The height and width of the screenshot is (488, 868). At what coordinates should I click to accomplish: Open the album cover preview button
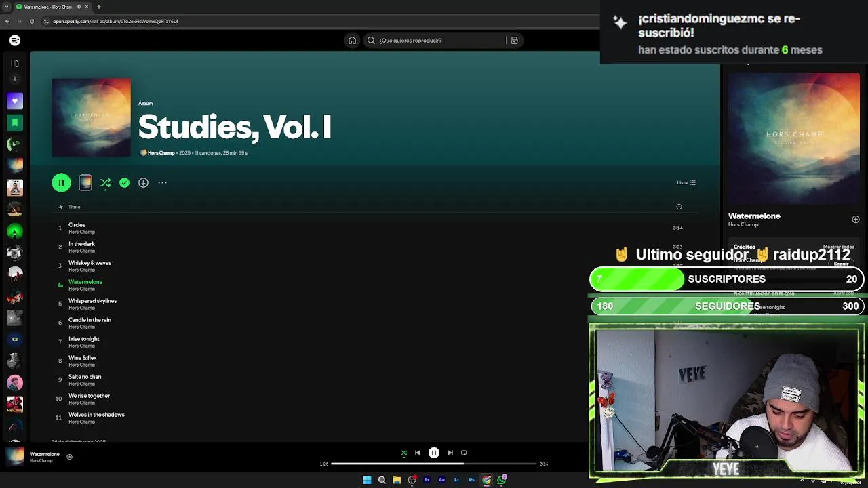pyautogui.click(x=85, y=183)
